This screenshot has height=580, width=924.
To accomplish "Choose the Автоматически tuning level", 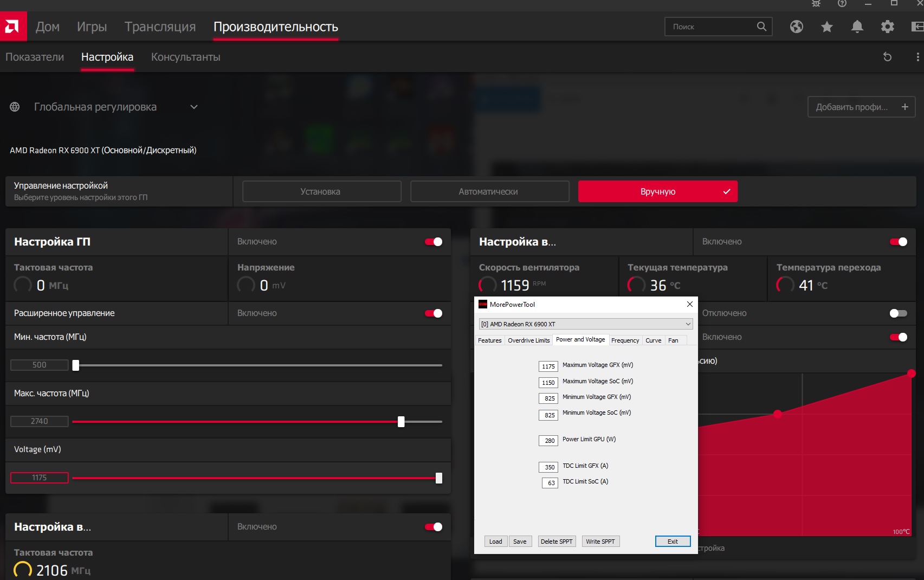I will pyautogui.click(x=490, y=191).
